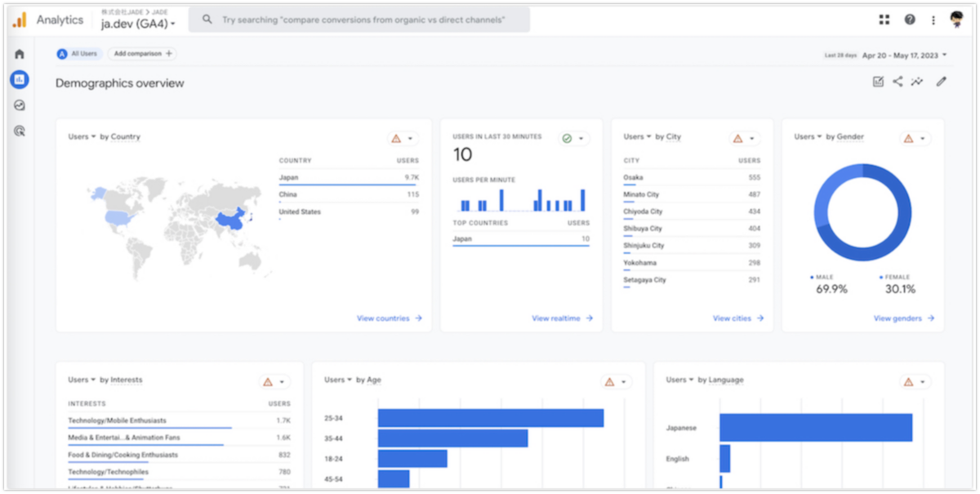Open the date range Apr 20 - May 17 picker

pyautogui.click(x=905, y=56)
